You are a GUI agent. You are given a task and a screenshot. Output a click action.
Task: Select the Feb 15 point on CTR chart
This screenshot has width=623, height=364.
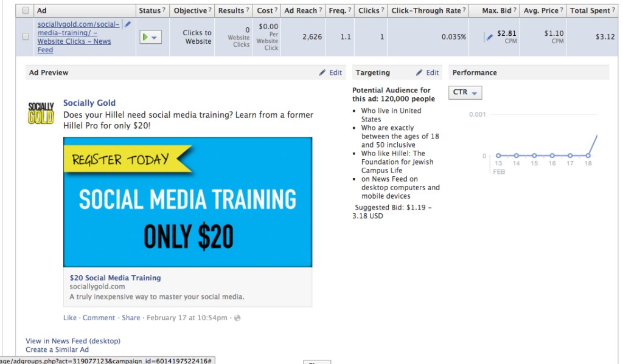tap(534, 156)
